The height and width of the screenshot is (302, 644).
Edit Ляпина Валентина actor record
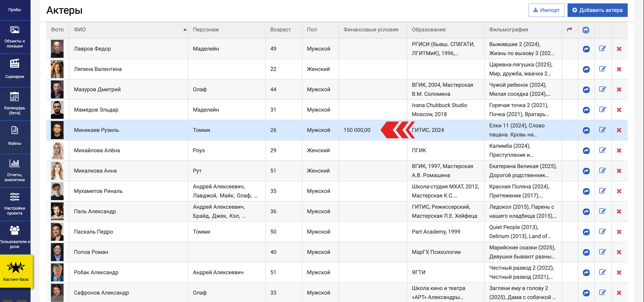[603, 69]
